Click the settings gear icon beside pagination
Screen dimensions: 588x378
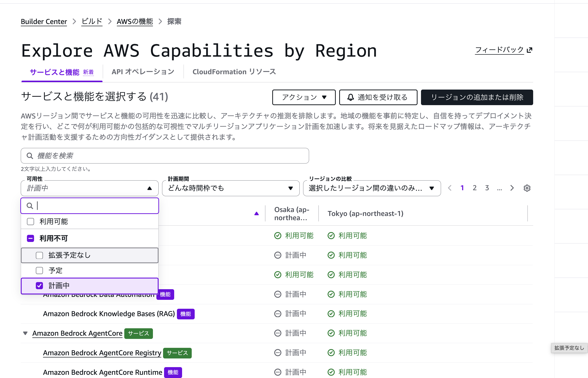pos(527,188)
